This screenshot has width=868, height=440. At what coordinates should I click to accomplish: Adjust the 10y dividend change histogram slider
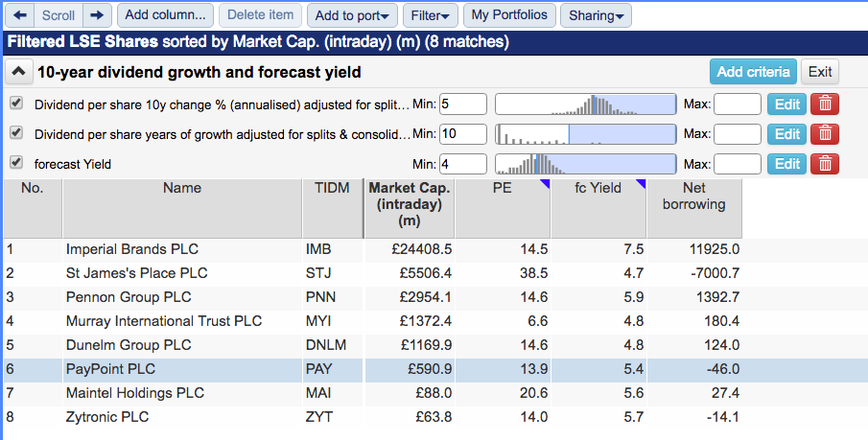586,104
